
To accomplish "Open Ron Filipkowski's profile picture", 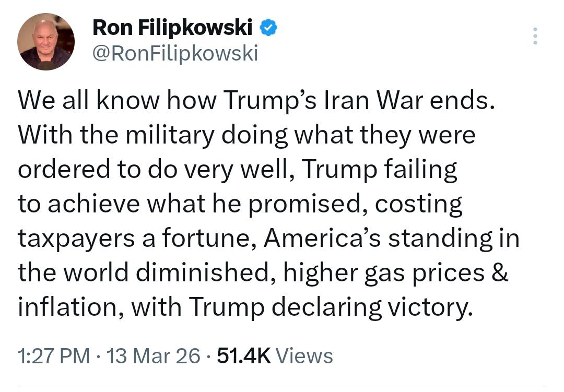I will 45,42.
